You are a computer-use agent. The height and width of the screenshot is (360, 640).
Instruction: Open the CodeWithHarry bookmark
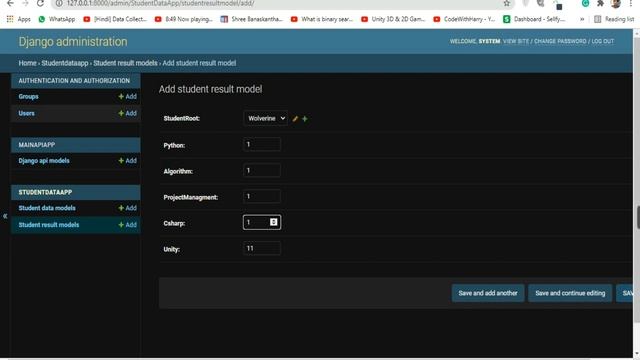pos(464,19)
